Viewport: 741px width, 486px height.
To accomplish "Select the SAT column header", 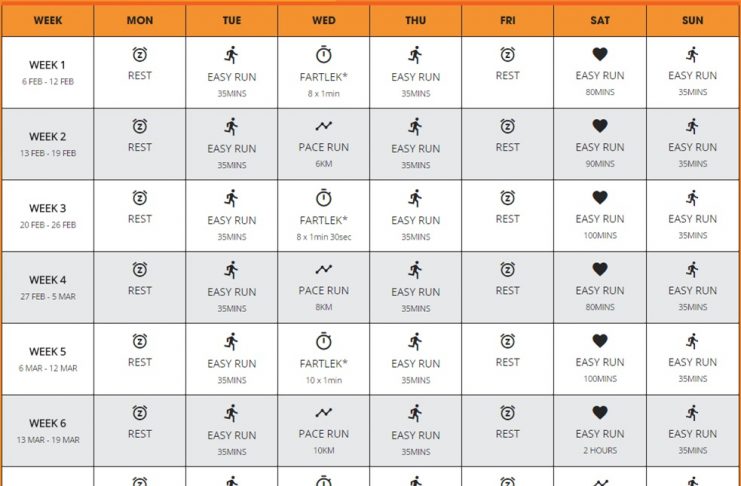I will pyautogui.click(x=600, y=20).
